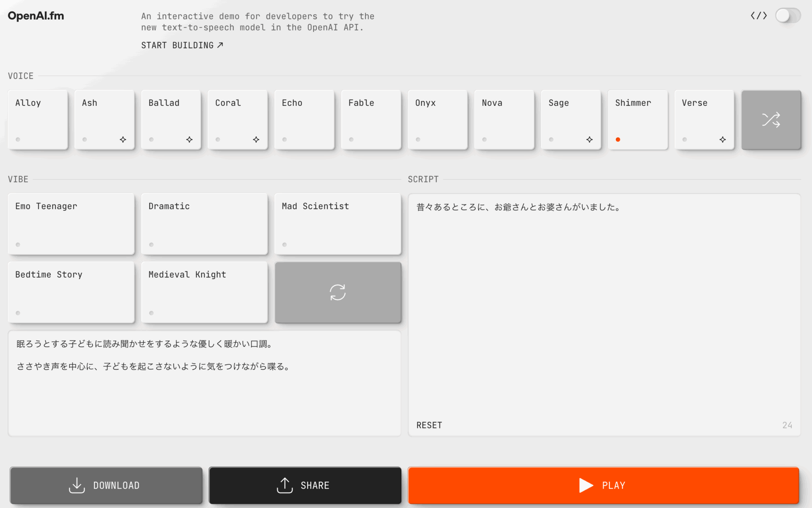The width and height of the screenshot is (812, 508).
Task: Open the START BUILDING link
Action: tap(182, 45)
